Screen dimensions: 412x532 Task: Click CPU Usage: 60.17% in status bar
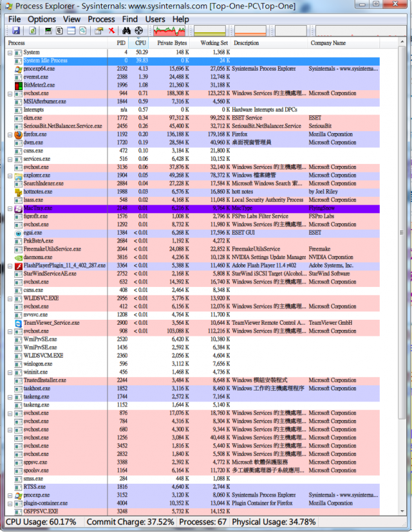click(x=41, y=522)
